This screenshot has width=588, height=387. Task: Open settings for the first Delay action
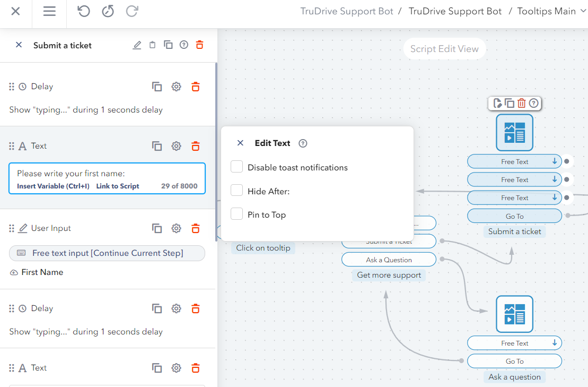pyautogui.click(x=176, y=87)
